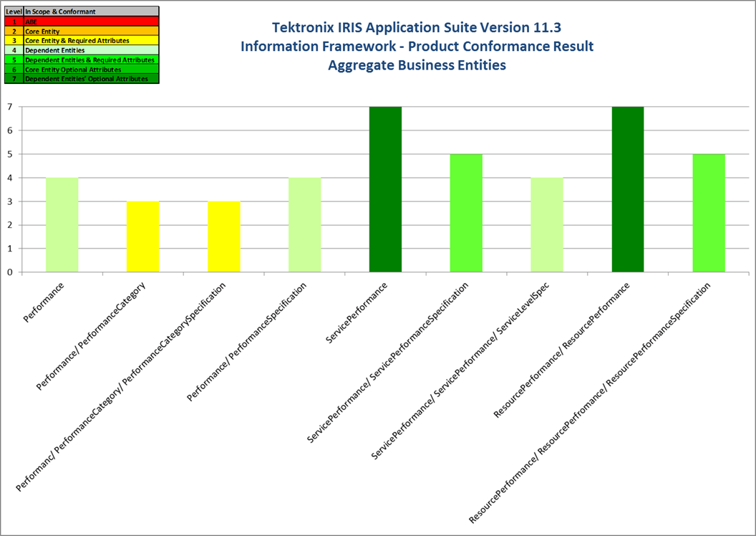Select the dark green ResourcePerformance bar

click(x=628, y=190)
